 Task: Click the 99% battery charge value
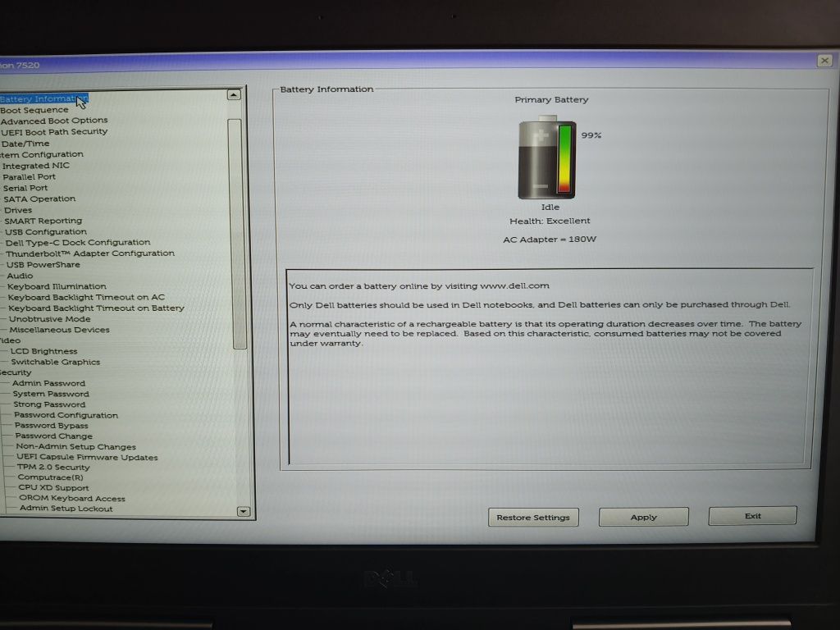pos(591,135)
